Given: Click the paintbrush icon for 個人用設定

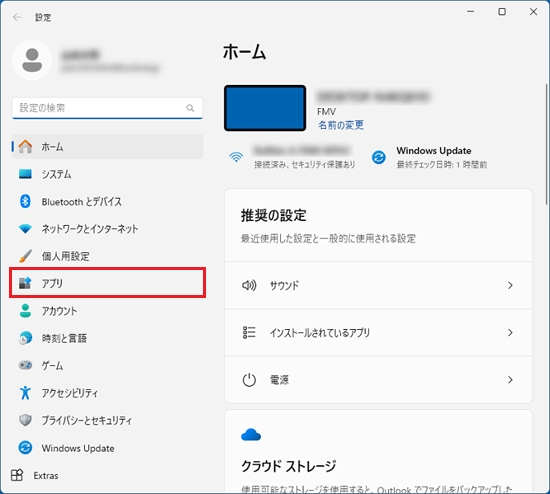Looking at the screenshot, I should [x=25, y=256].
